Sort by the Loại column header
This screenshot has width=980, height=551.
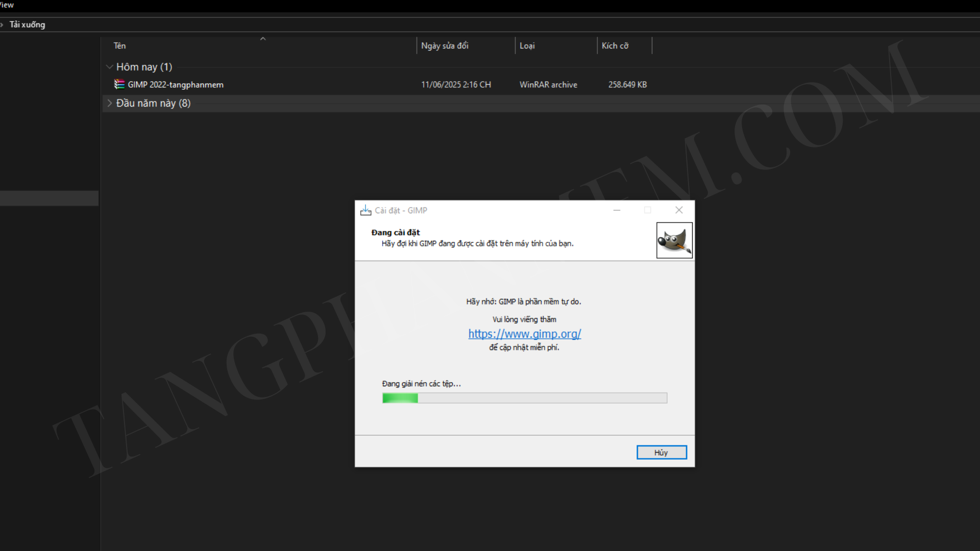tap(527, 46)
